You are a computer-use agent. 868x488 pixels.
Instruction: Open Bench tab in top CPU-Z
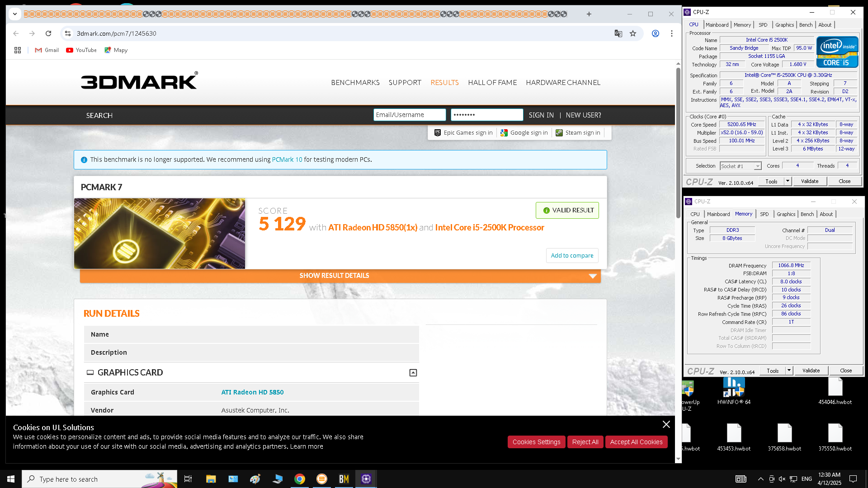coord(806,25)
